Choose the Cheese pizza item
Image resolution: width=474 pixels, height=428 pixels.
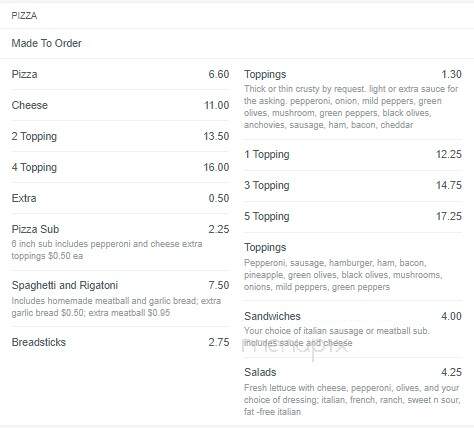[x=120, y=105]
